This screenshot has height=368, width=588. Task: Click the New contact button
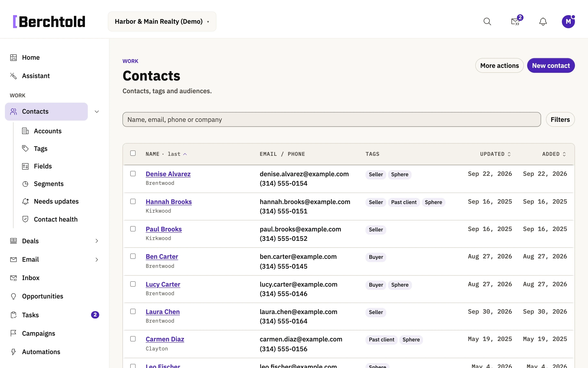click(551, 65)
